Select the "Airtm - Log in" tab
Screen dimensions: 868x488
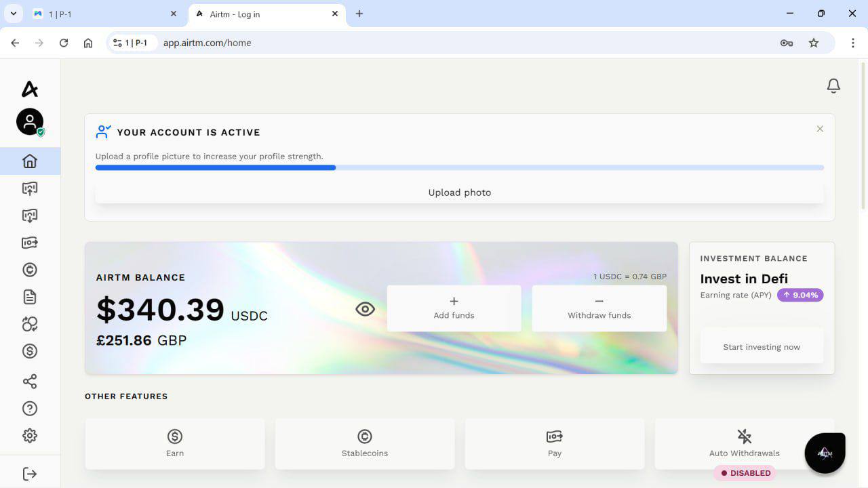[x=267, y=14]
